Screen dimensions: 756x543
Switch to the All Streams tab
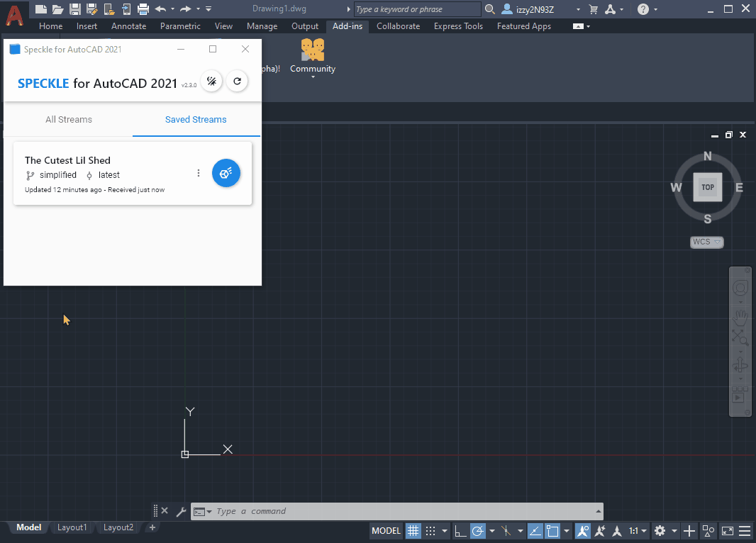pos(69,120)
